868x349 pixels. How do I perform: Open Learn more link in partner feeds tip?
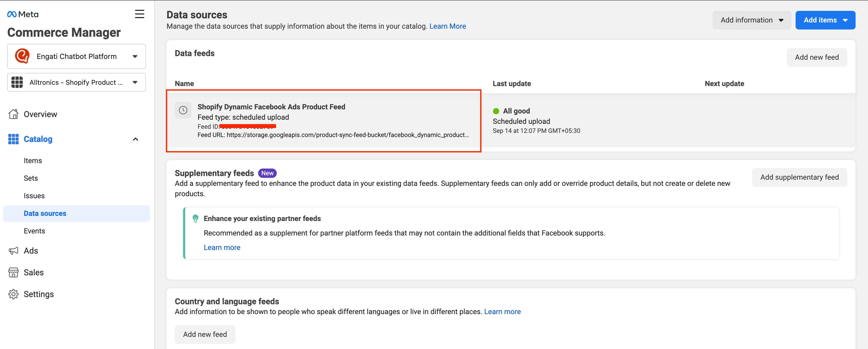pyautogui.click(x=222, y=248)
